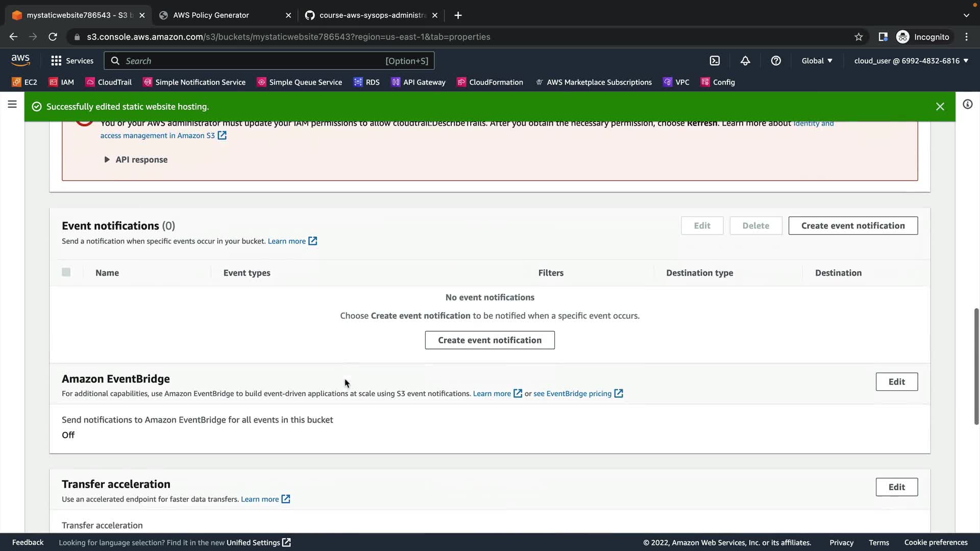Click the AWS console search field
Screen dimensions: 980x551
click(255, 61)
